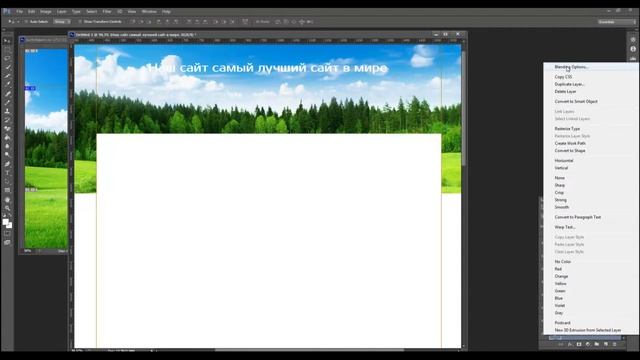
Task: Open the Move tool preset picker arrow
Action: (x=18, y=22)
